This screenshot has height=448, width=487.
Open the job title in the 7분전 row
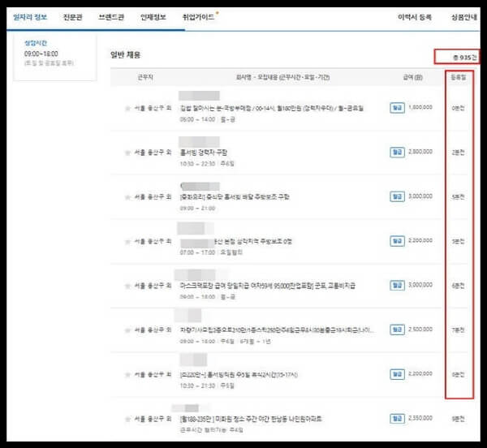pyautogui.click(x=278, y=330)
